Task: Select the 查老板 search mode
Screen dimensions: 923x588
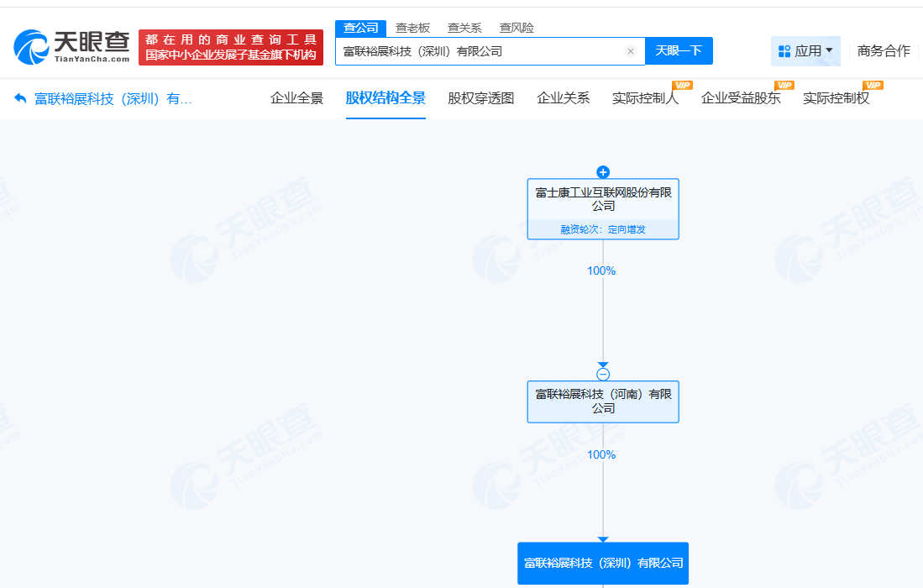Action: click(412, 27)
